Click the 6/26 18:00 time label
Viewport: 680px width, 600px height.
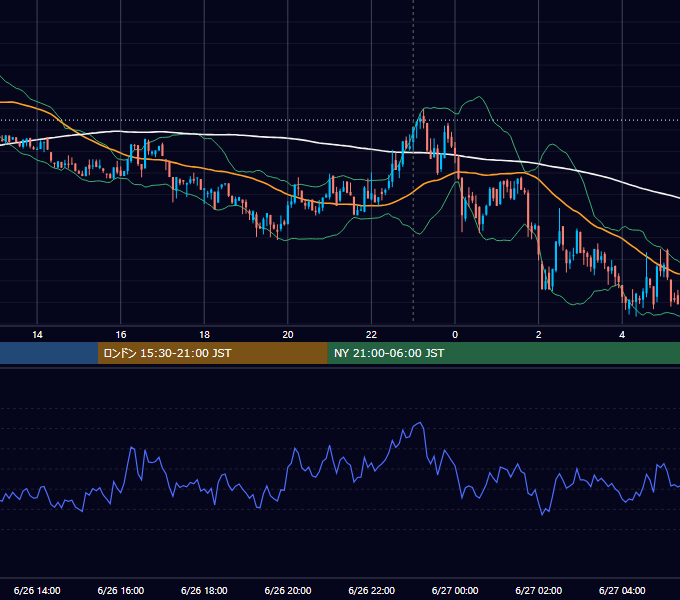click(204, 590)
